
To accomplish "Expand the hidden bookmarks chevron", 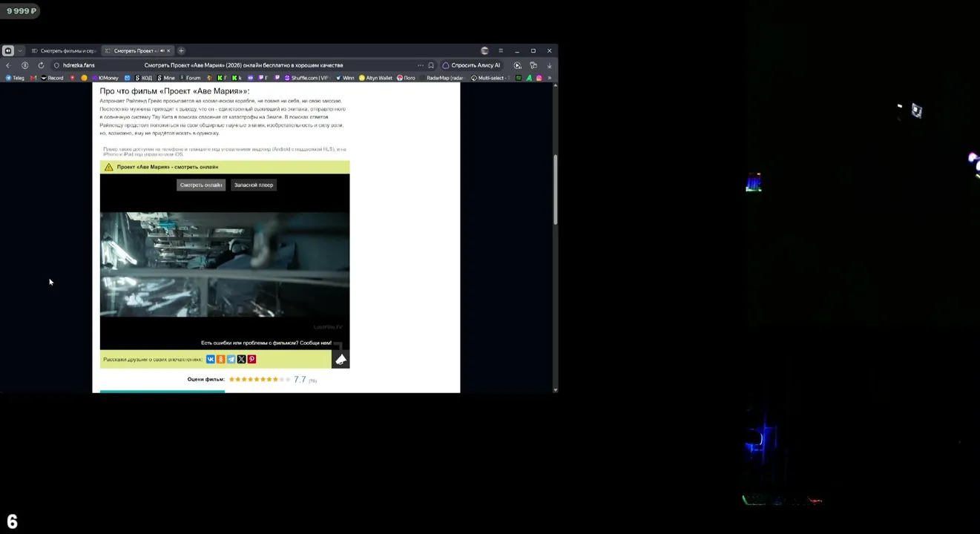I will (549, 78).
